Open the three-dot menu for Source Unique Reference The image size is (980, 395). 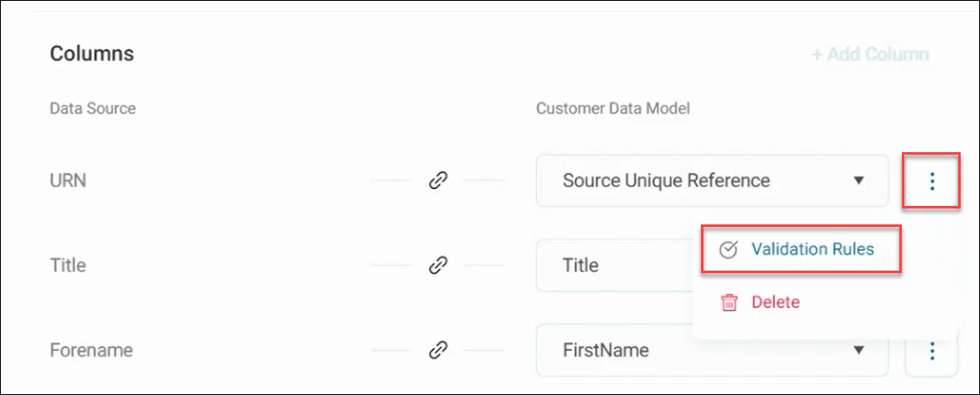tap(932, 182)
